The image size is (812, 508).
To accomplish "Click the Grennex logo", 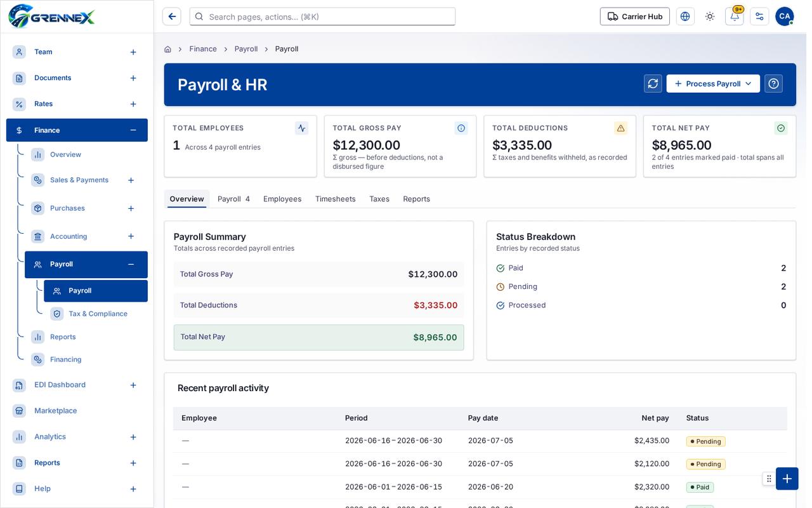I will pyautogui.click(x=51, y=16).
